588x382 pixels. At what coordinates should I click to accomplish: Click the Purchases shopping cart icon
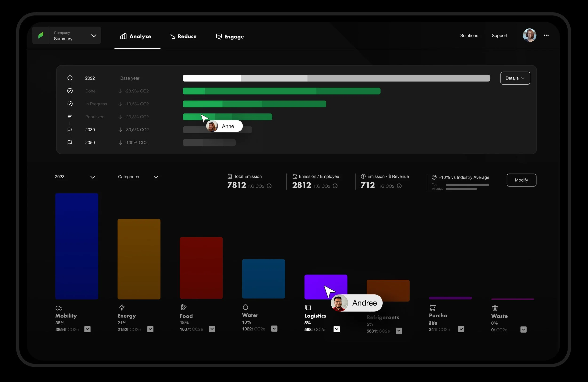pyautogui.click(x=433, y=308)
